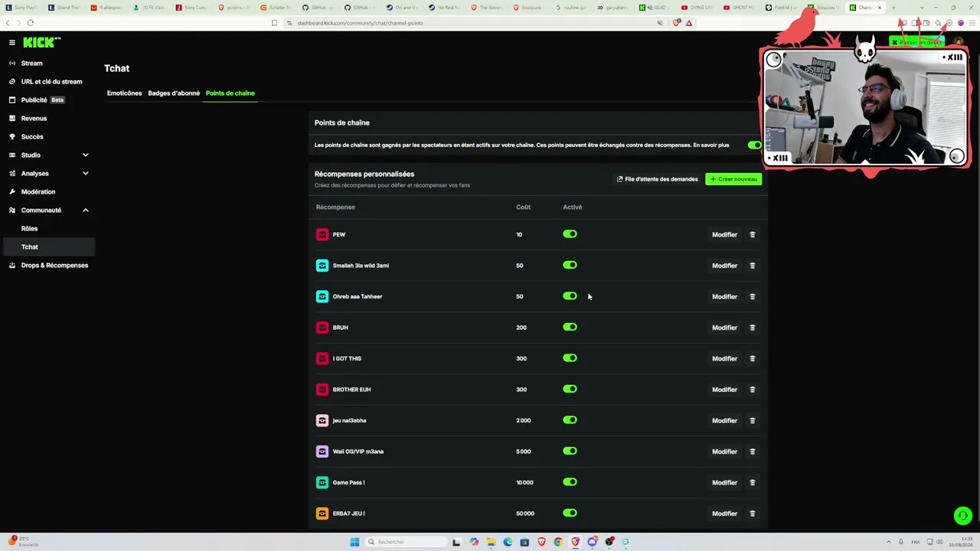This screenshot has width=980, height=551.
Task: Disable the PEW reward toggle
Action: (570, 234)
